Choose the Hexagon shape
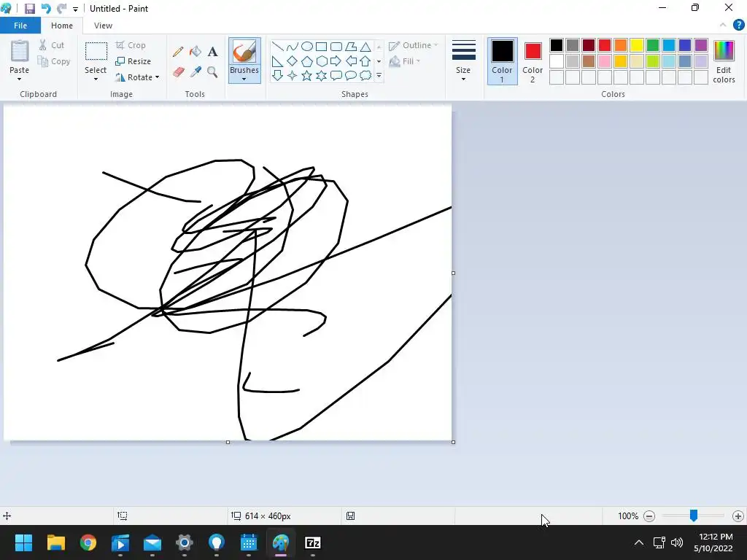Image resolution: width=747 pixels, height=560 pixels. pos(322,61)
